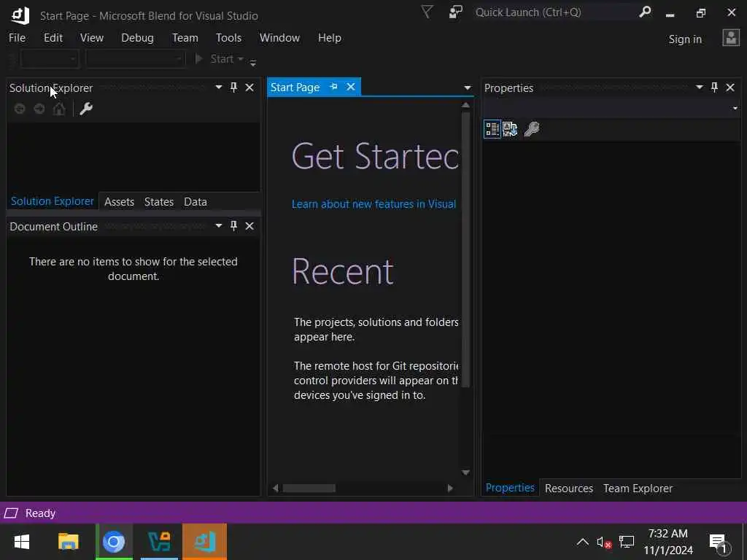
Task: Open the Help menu
Action: [x=330, y=38]
